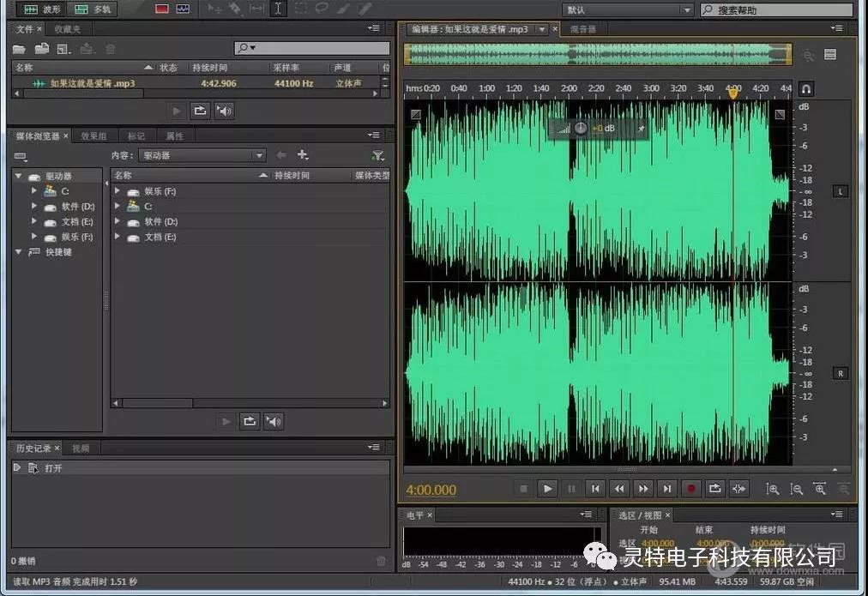Click the 搜索帮助 search help field
Viewport: 868px width, 596px height.
[x=777, y=9]
